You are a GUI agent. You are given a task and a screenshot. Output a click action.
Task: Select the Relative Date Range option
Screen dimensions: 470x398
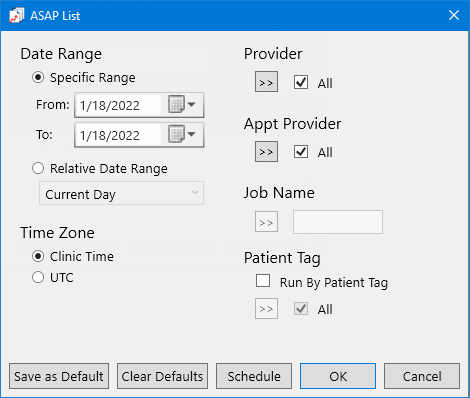[38, 168]
